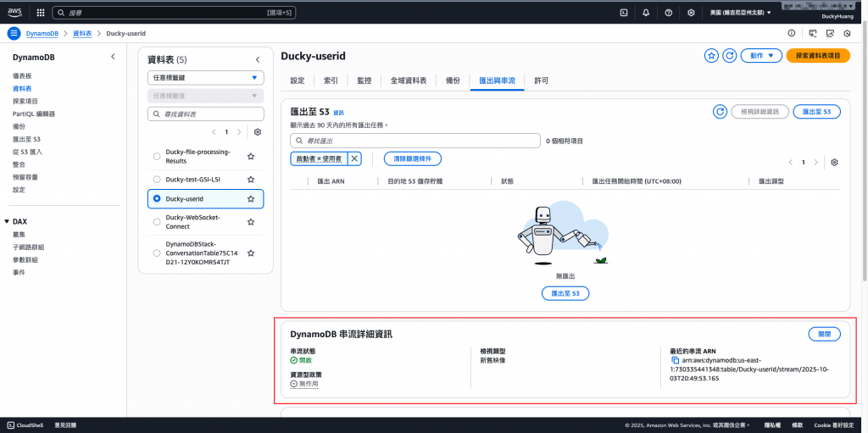Click the top-right 匯出至 S3 button
Viewport: 868px width, 433px height.
[x=816, y=112]
